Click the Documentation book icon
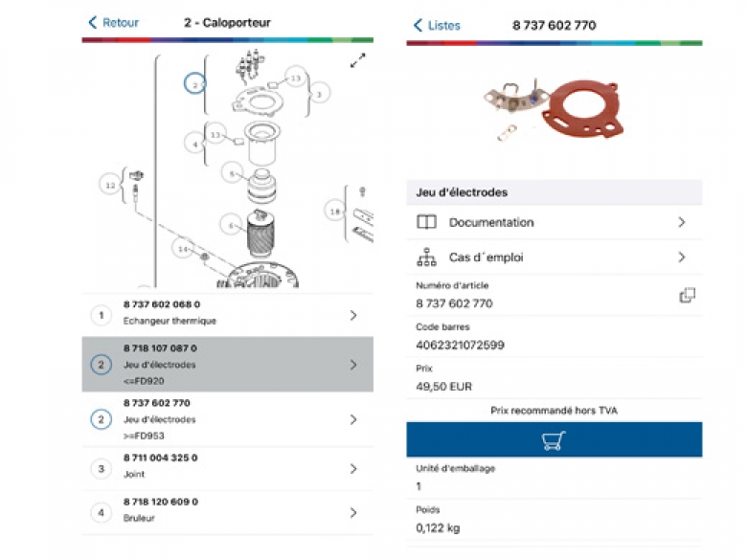 click(426, 222)
